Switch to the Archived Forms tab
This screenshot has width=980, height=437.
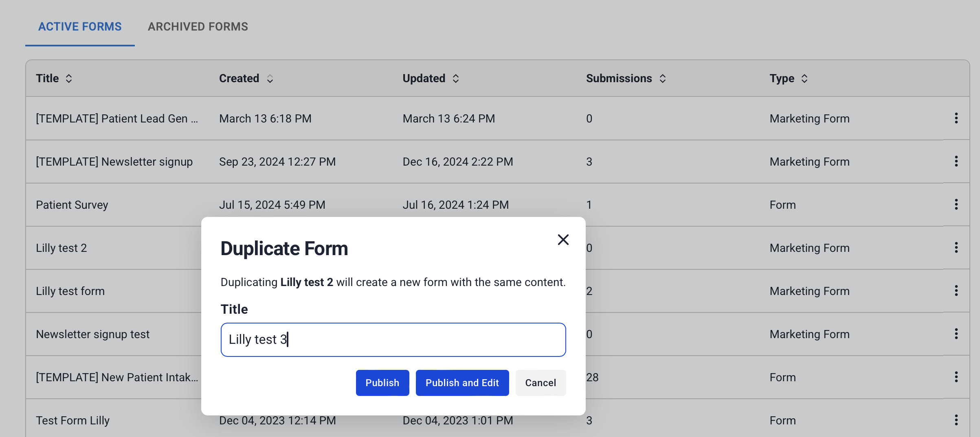pos(198,27)
